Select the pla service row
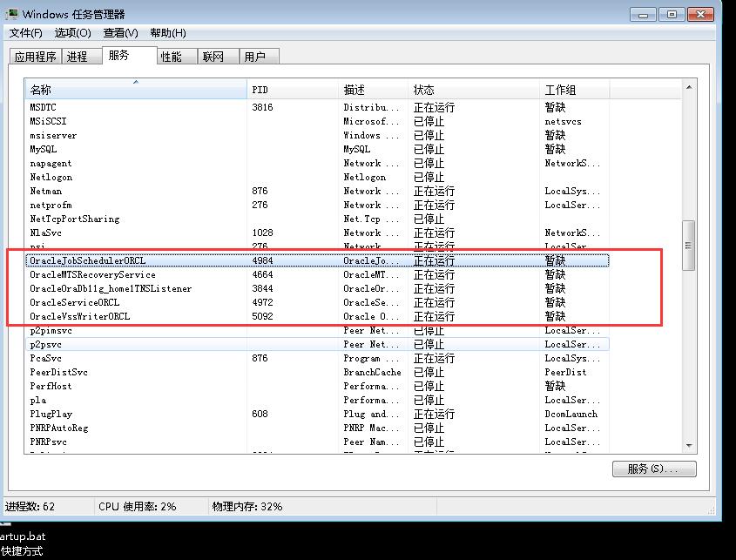This screenshot has height=560, width=736. pyautogui.click(x=317, y=400)
